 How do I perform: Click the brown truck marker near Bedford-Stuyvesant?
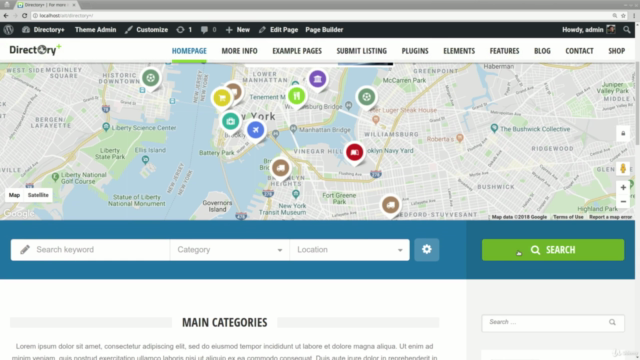(390, 205)
